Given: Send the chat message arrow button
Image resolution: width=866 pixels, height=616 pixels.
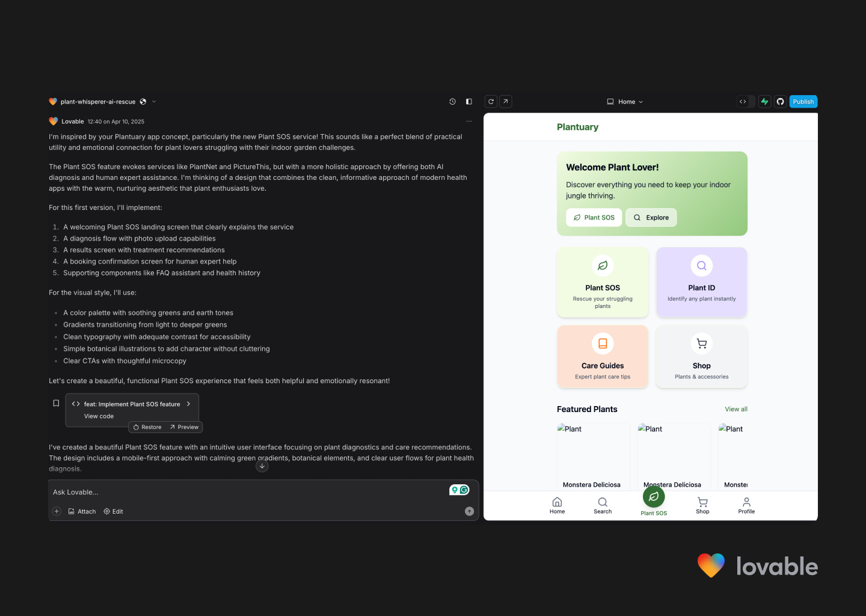Looking at the screenshot, I should click(x=470, y=511).
